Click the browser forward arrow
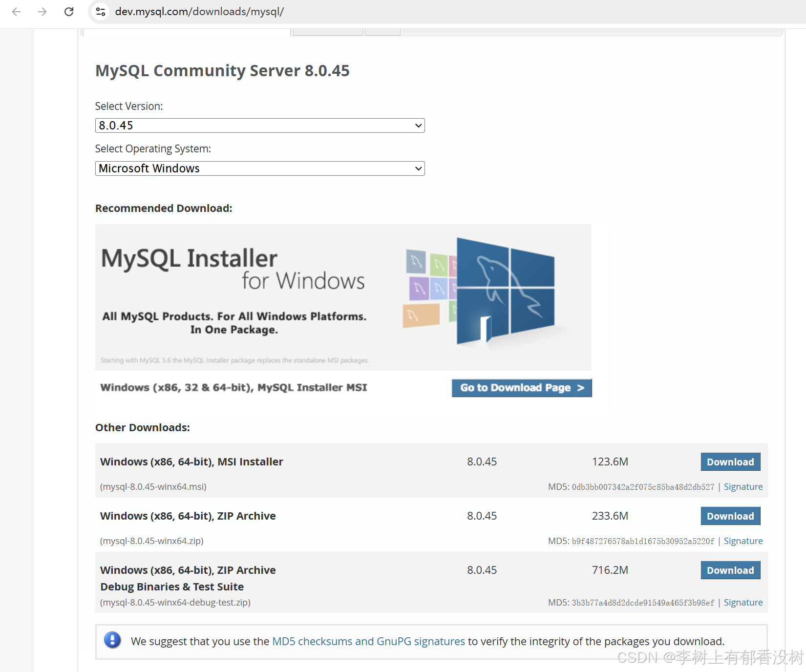806x672 pixels. [42, 12]
